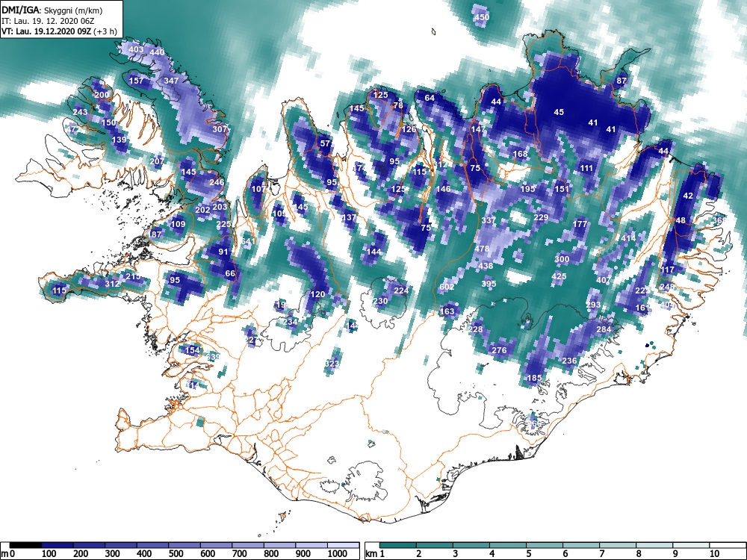747x560 pixels.
Task: Click the 284 visibility value
Action: click(x=604, y=329)
